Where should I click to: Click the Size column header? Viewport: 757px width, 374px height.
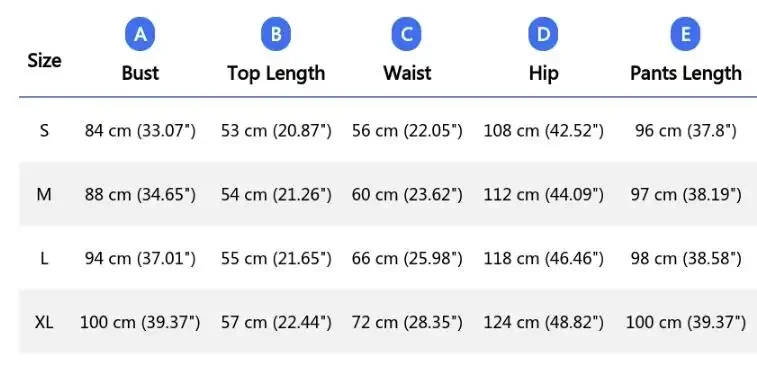point(44,61)
